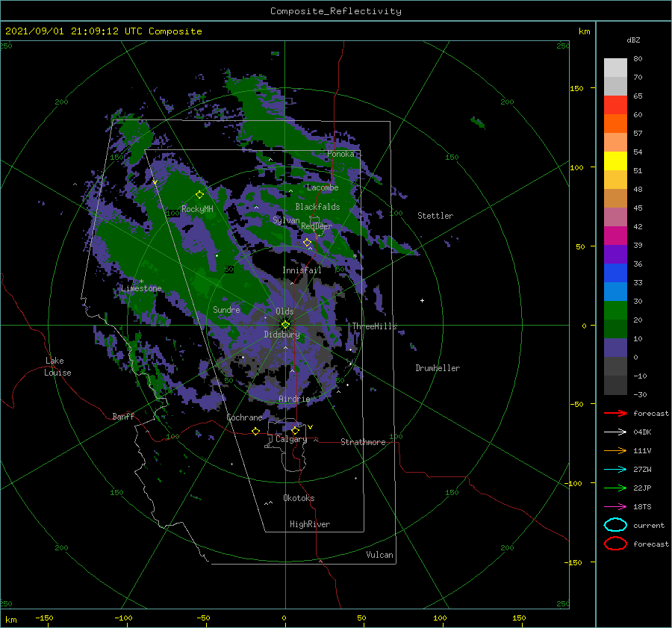Click the Drumheller label
Screen dimensions: 672x628
[438, 368]
